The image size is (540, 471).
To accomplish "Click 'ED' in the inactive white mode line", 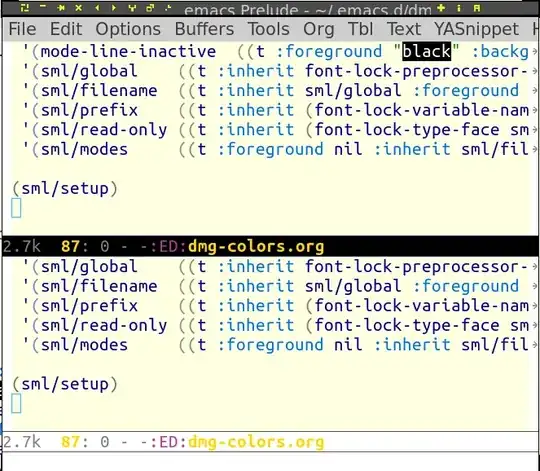I will pyautogui.click(x=168, y=442).
